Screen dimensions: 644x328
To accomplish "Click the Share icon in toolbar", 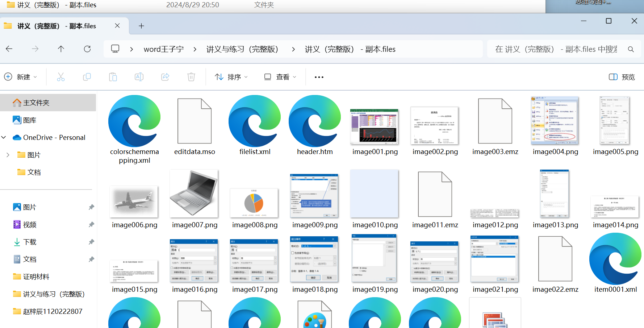I will point(165,77).
